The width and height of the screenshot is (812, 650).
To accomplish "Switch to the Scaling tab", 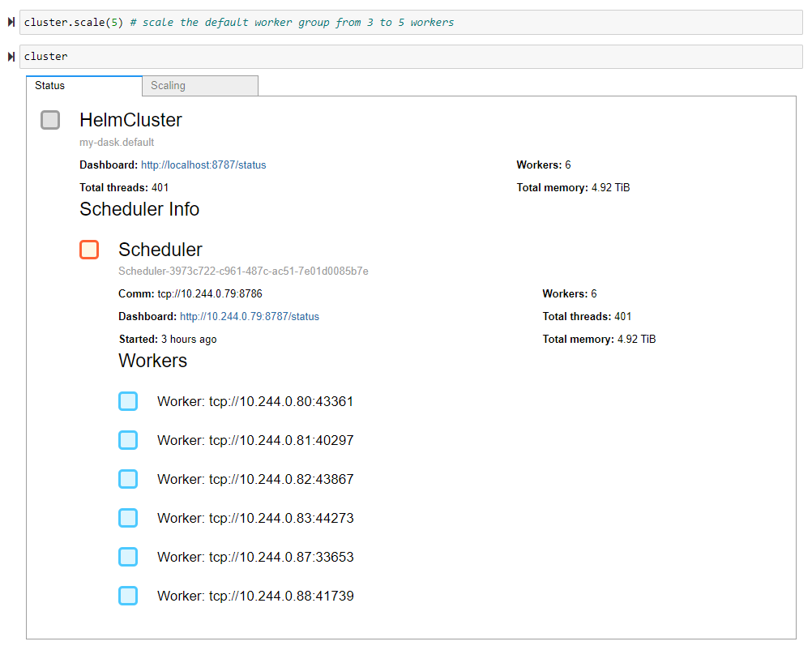I will [199, 86].
